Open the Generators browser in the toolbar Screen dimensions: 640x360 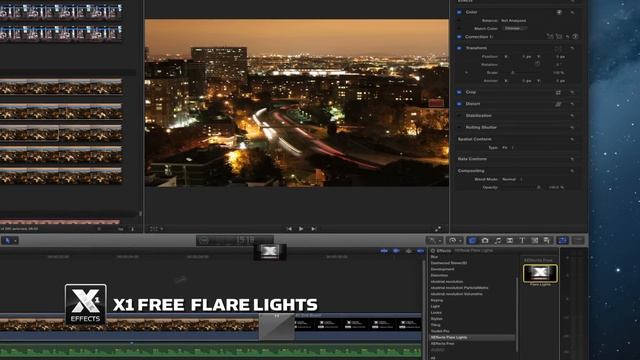pyautogui.click(x=535, y=240)
